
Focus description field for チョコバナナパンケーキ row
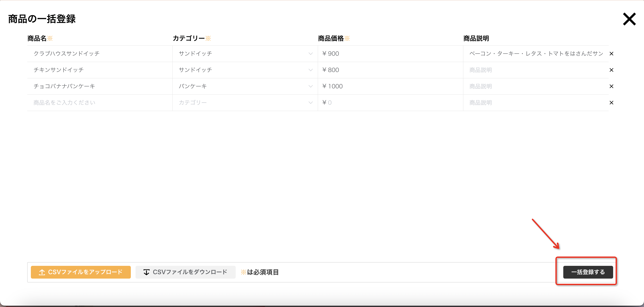point(536,86)
